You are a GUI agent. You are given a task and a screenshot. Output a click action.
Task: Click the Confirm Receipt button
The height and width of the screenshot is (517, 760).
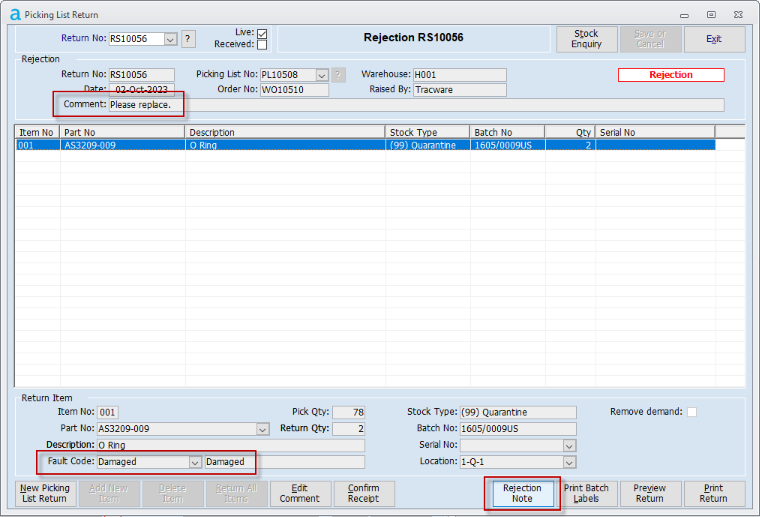[x=364, y=494]
